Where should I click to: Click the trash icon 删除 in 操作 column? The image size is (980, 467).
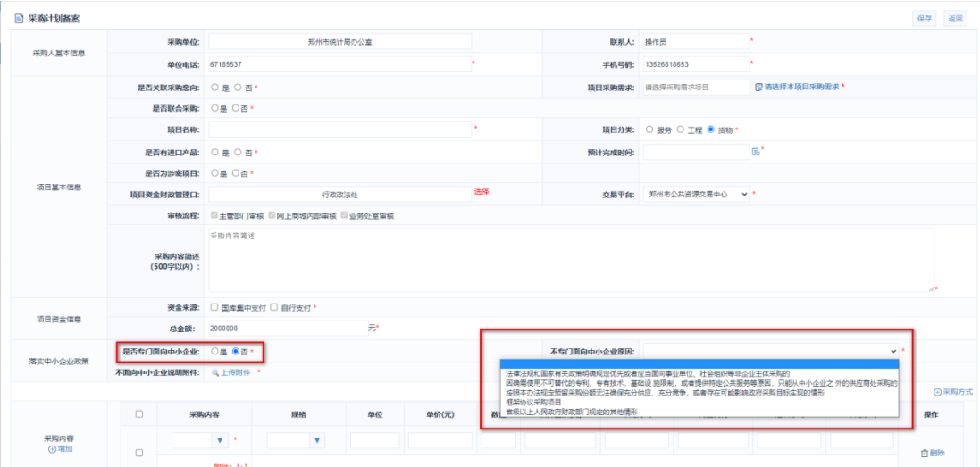[925, 453]
